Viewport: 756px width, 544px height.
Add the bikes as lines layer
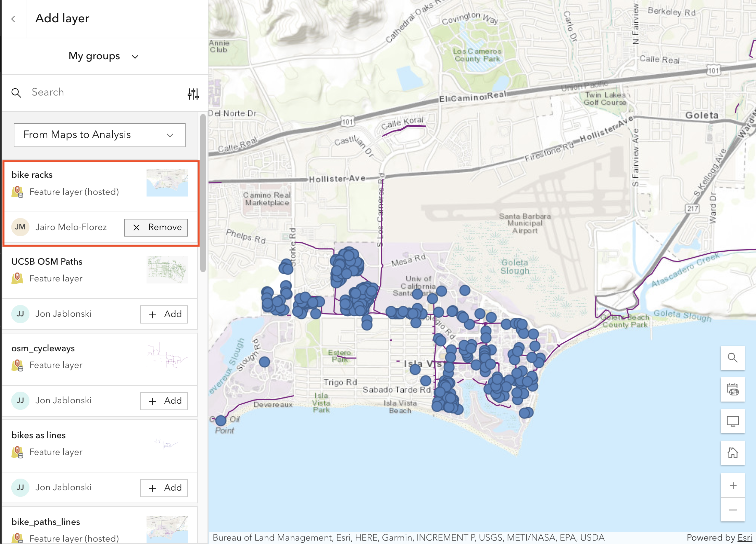164,488
